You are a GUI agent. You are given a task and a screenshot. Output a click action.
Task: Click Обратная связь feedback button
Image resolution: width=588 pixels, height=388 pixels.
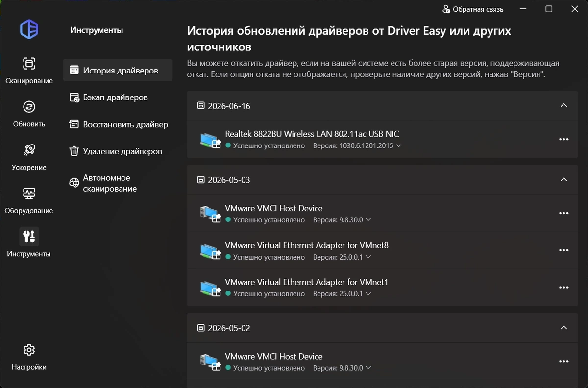(x=473, y=9)
